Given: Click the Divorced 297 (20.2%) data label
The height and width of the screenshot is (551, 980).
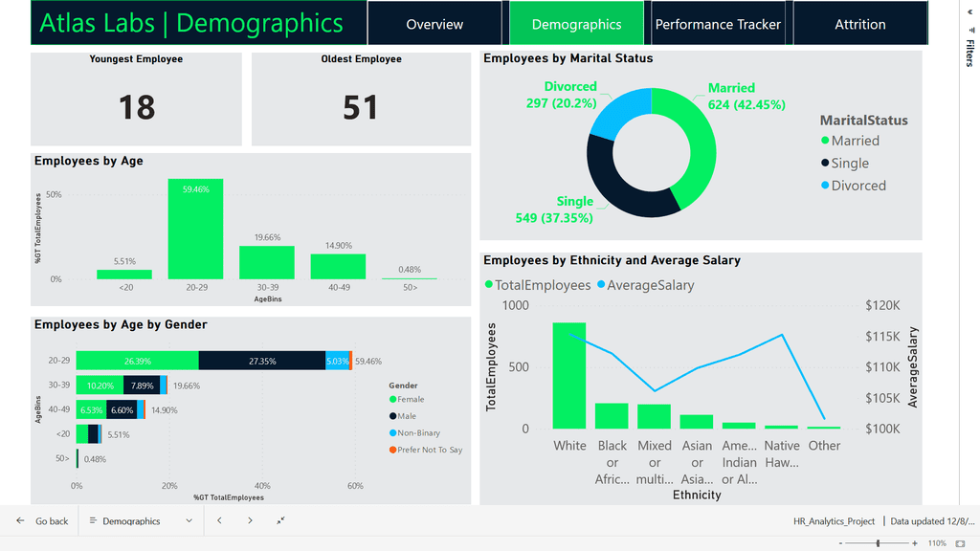Looking at the screenshot, I should [561, 95].
